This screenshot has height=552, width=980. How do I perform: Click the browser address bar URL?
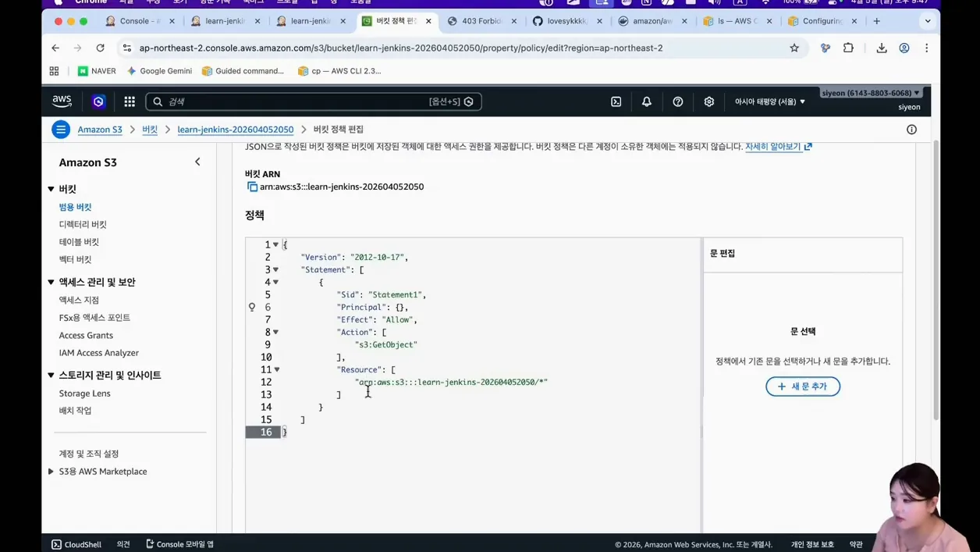401,48
